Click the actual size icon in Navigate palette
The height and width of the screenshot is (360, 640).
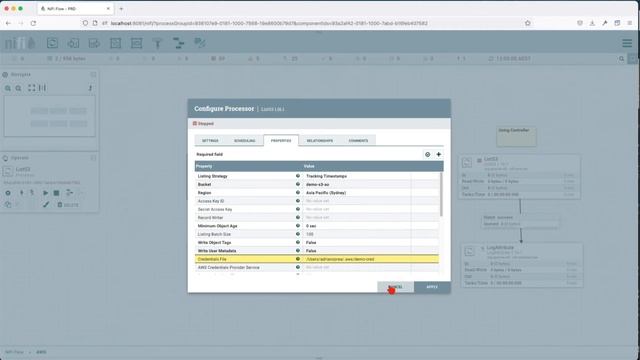[42, 88]
